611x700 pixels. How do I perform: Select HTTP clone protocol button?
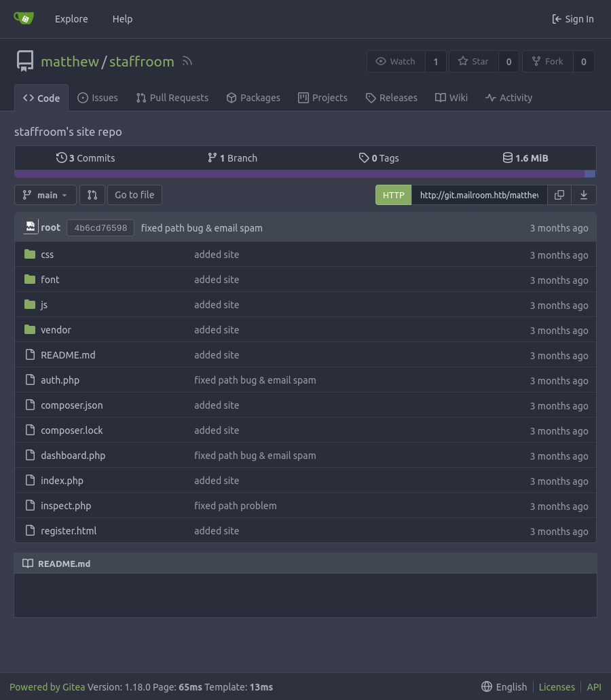(393, 195)
